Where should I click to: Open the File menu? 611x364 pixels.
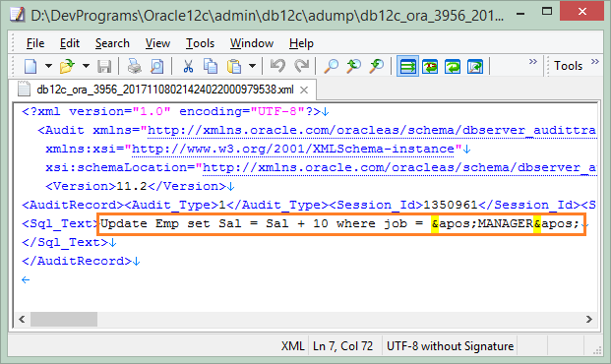pyautogui.click(x=35, y=43)
